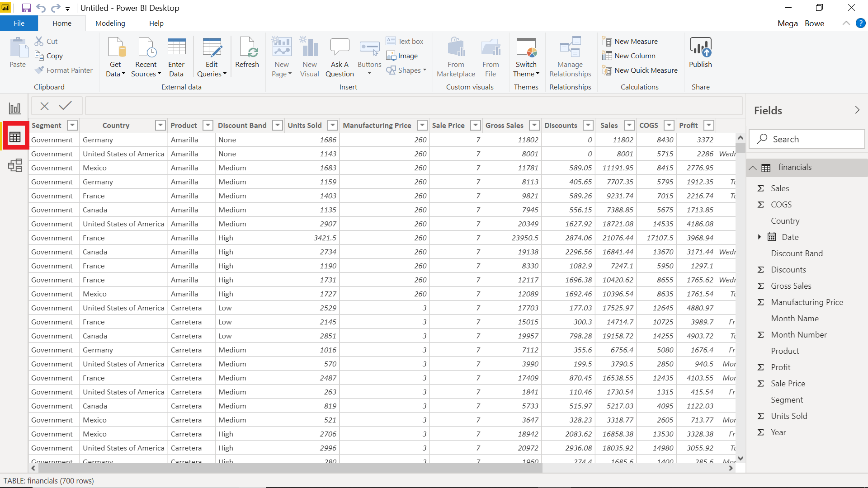868x488 pixels.
Task: Open Switch Theme dropdown
Action: (x=526, y=57)
